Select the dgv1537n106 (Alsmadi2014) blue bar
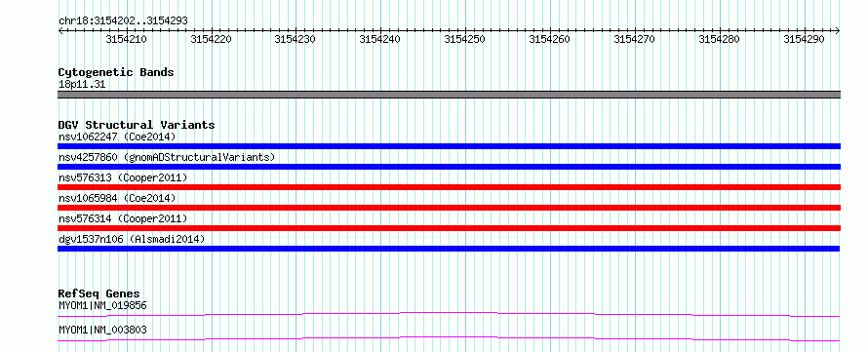 point(449,249)
